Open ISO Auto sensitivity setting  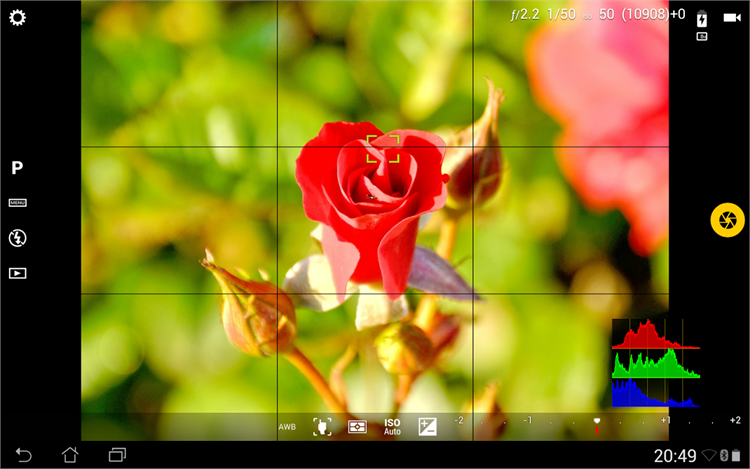point(392,427)
